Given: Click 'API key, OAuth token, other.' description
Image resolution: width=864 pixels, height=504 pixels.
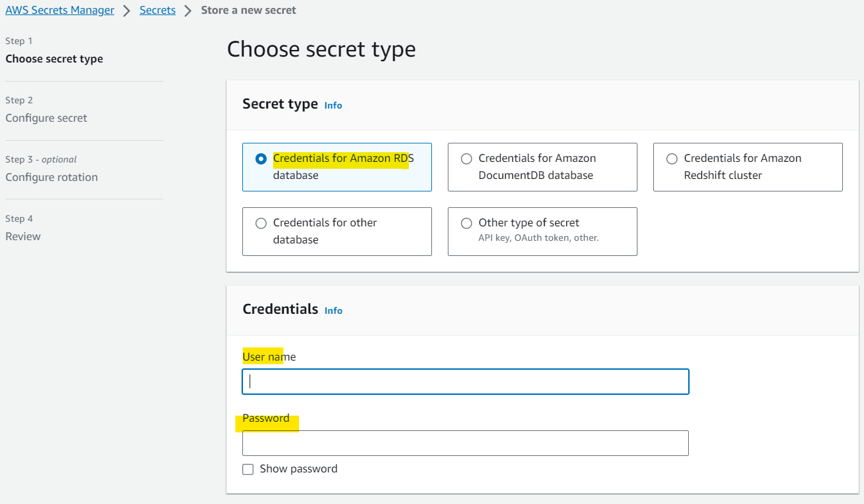Looking at the screenshot, I should (539, 238).
